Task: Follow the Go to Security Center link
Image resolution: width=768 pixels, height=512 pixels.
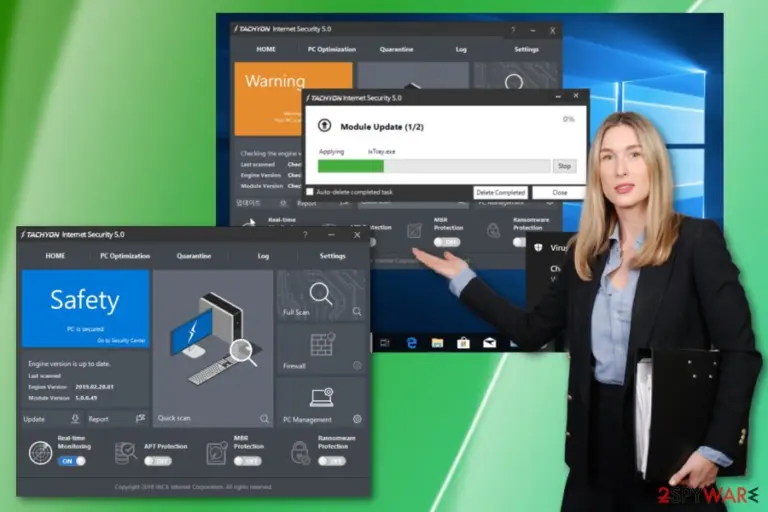Action: point(121,341)
